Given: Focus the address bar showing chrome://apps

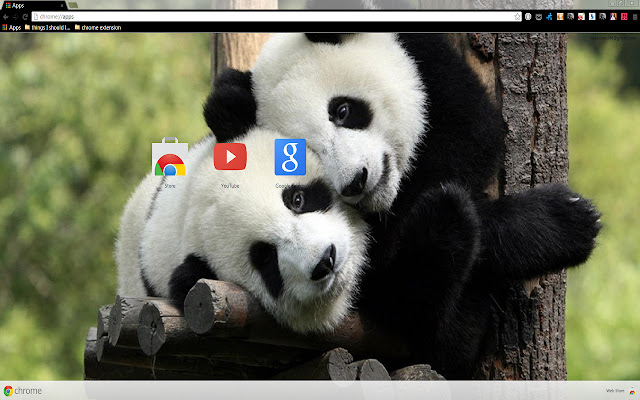Looking at the screenshot, I should pyautogui.click(x=277, y=17).
